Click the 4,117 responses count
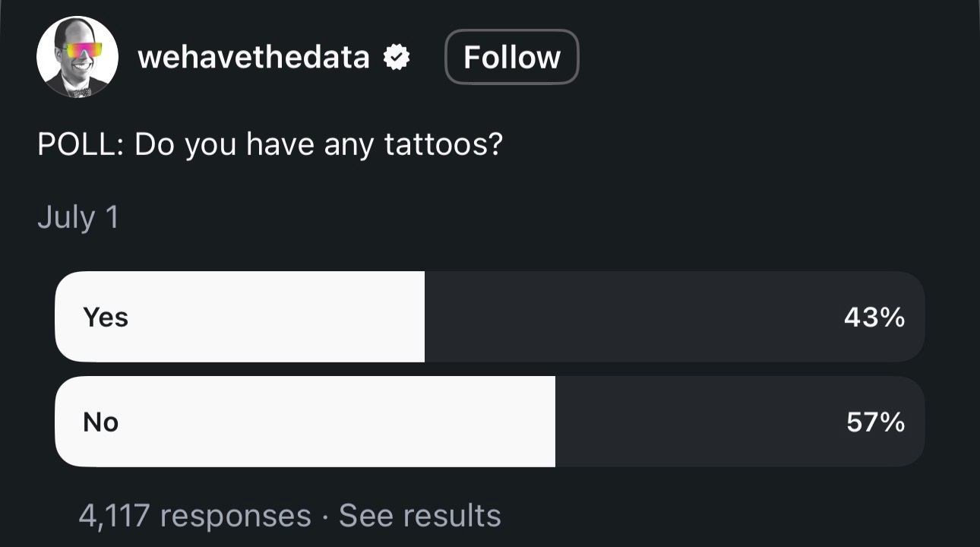The width and height of the screenshot is (980, 547). click(x=194, y=516)
